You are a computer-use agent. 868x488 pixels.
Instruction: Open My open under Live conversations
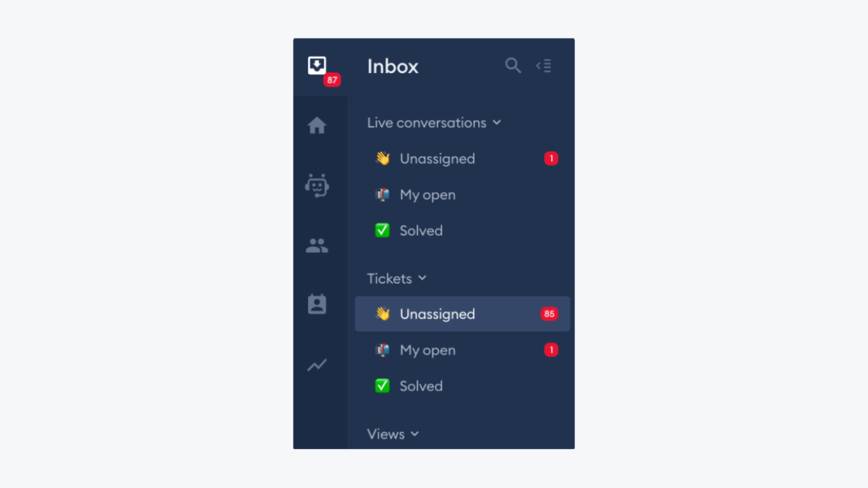tap(427, 195)
